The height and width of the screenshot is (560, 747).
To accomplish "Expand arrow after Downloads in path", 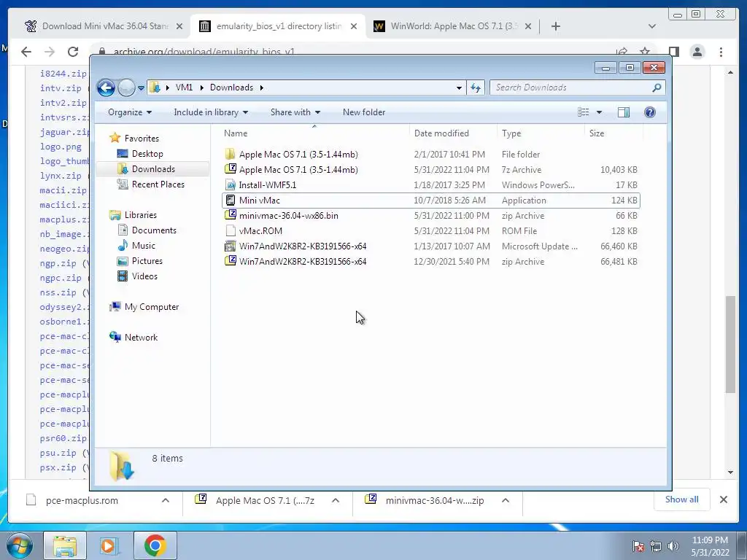I will click(x=262, y=87).
